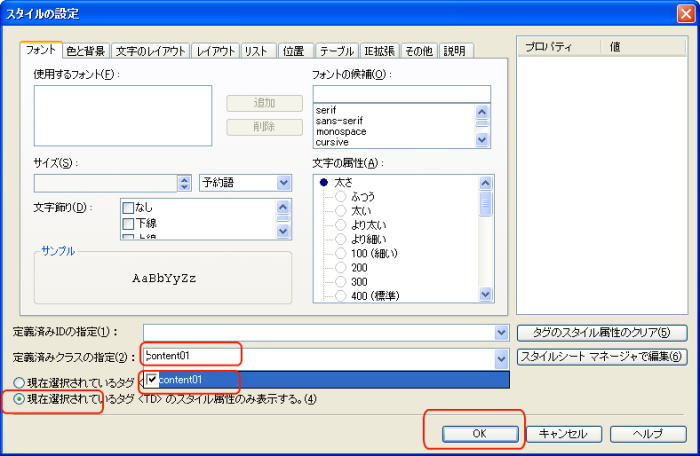Click the フォントの候補 text input field

(x=401, y=94)
